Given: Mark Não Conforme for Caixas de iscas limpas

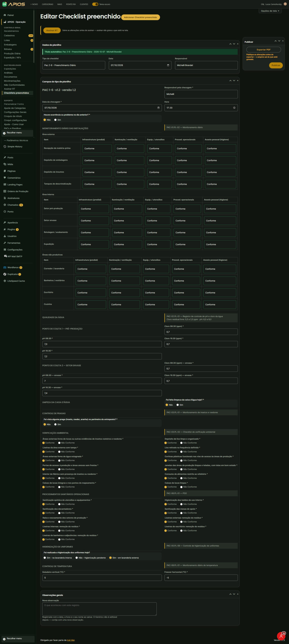Looking at the screenshot, I should tap(181, 487).
